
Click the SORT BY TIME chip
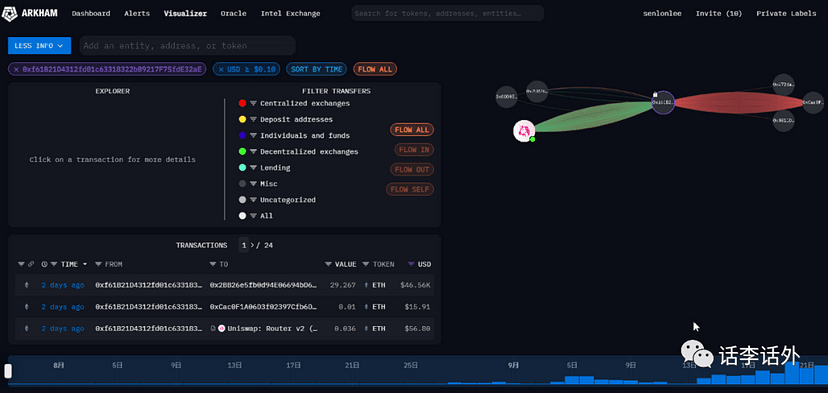pyautogui.click(x=316, y=69)
